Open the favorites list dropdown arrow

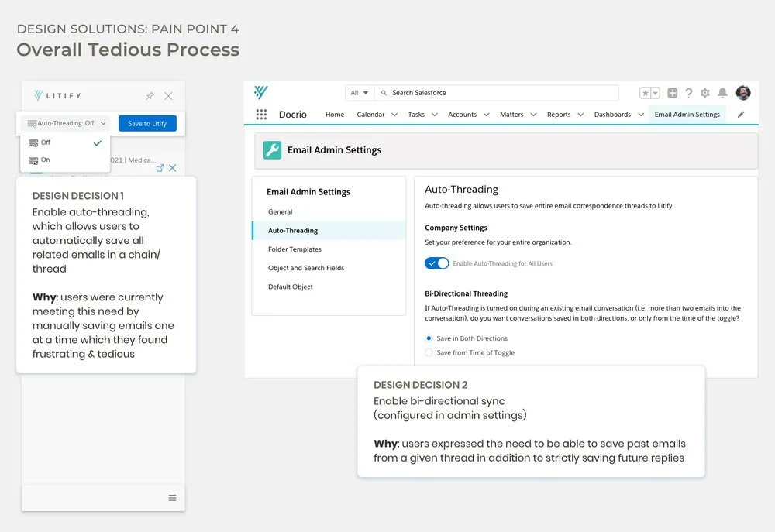coord(656,93)
